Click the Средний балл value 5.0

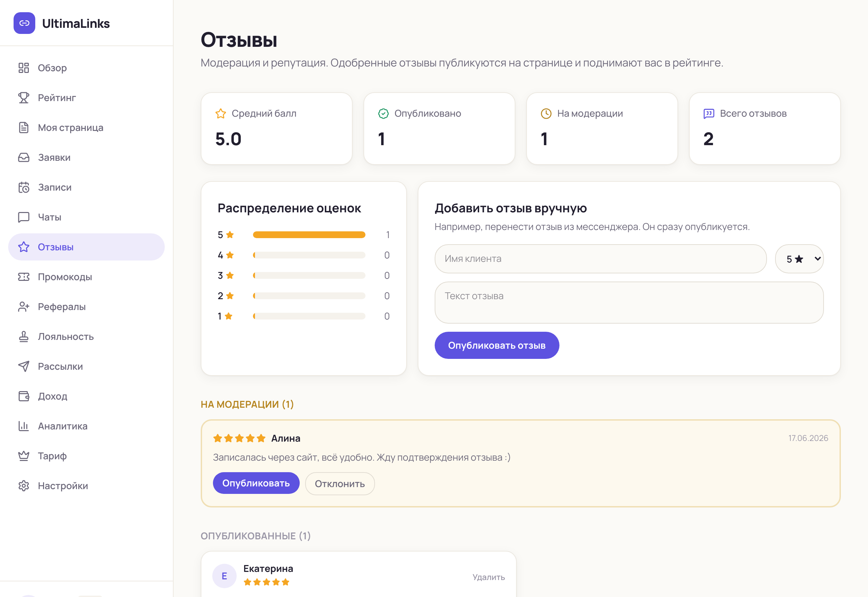[x=229, y=139]
